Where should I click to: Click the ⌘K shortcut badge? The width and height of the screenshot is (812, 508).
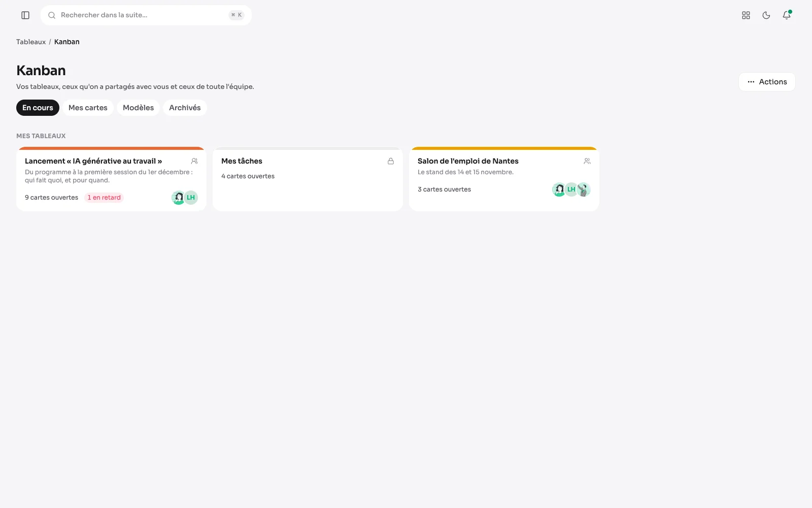tap(236, 15)
